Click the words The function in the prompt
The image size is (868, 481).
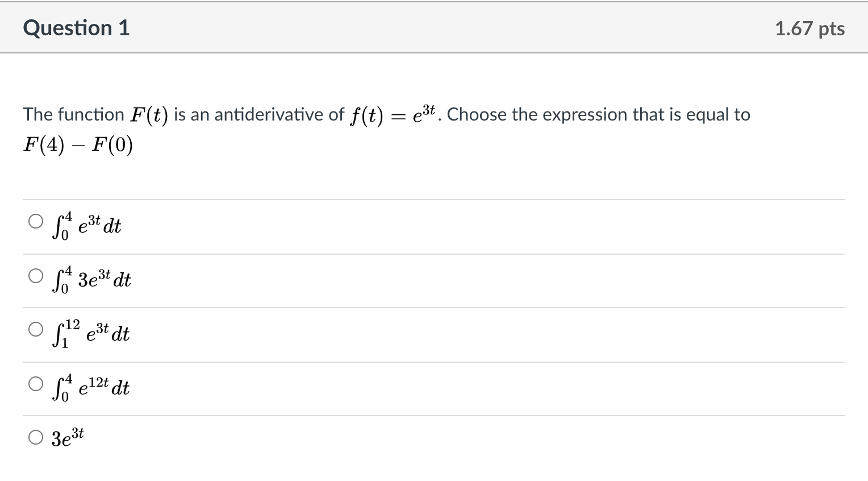(73, 114)
